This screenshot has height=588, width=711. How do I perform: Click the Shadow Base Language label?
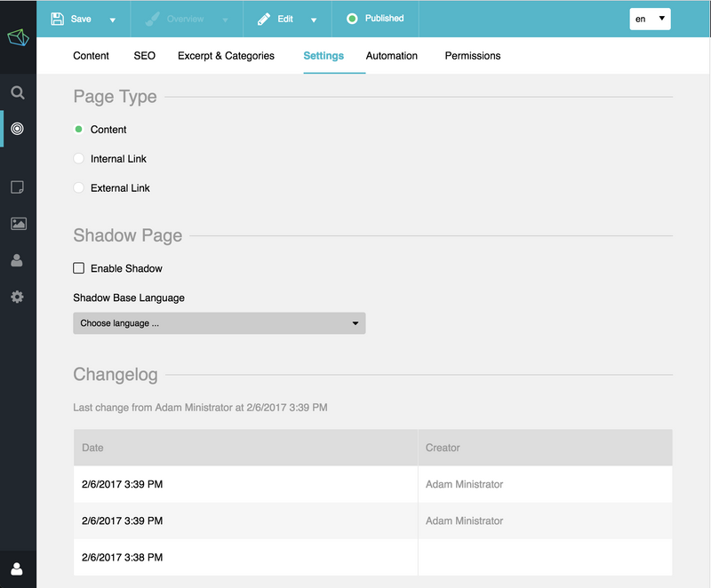(129, 298)
